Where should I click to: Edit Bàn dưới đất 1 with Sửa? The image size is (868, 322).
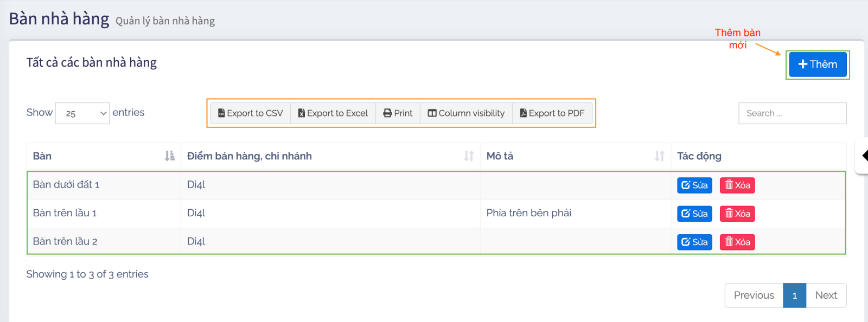(694, 185)
